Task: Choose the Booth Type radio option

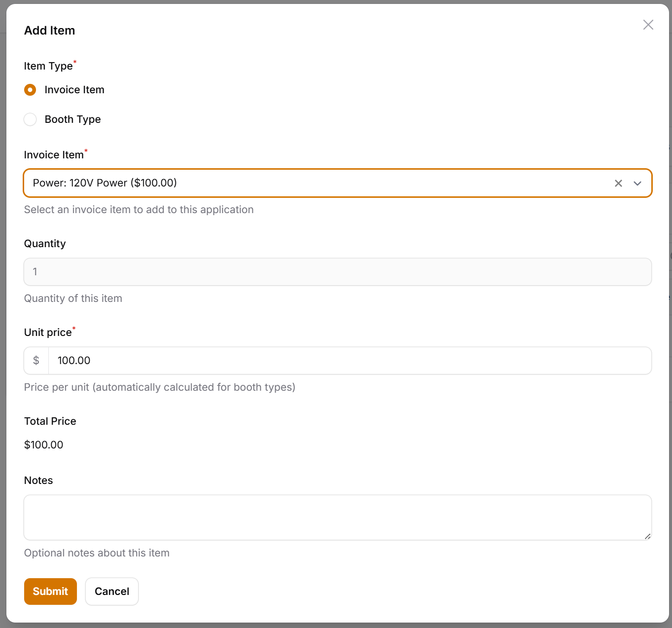Action: tap(31, 119)
